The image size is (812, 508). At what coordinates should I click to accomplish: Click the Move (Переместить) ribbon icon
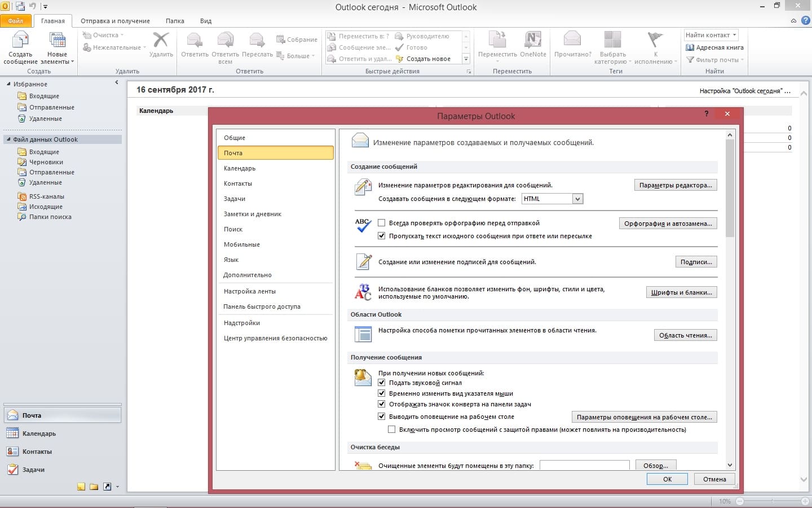click(497, 40)
